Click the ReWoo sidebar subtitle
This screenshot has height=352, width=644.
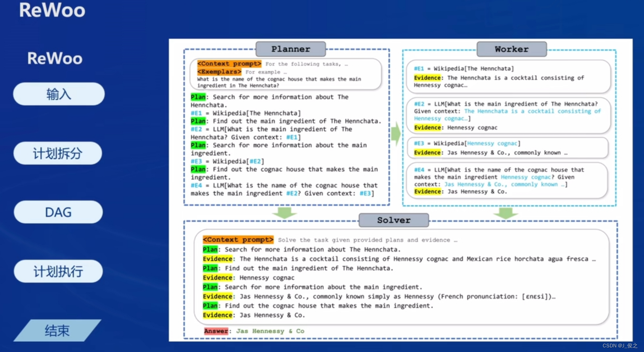[55, 58]
